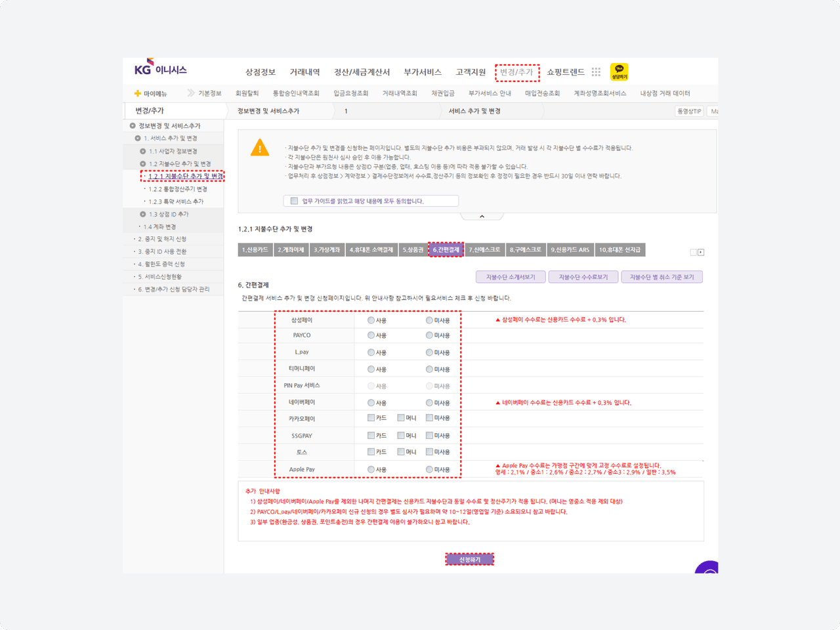This screenshot has height=630, width=840.
Task: Click the double-chevron icon beside 기본정보
Action: [x=191, y=93]
